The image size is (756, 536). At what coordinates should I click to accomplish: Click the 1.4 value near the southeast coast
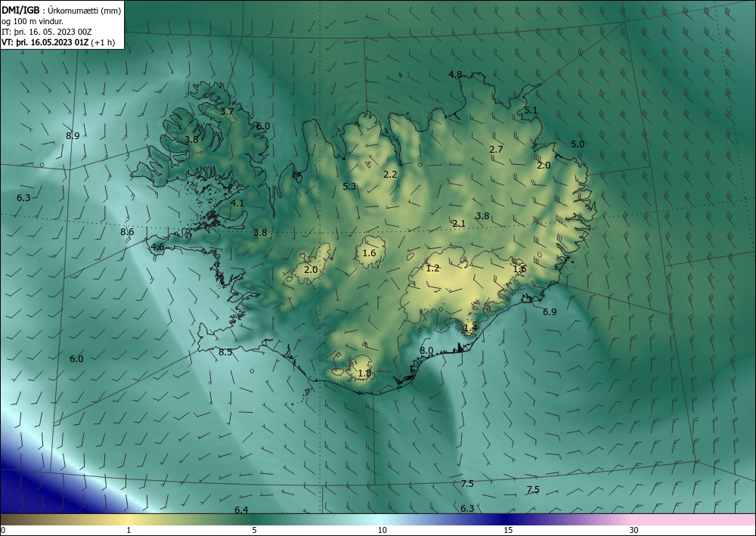click(x=470, y=328)
